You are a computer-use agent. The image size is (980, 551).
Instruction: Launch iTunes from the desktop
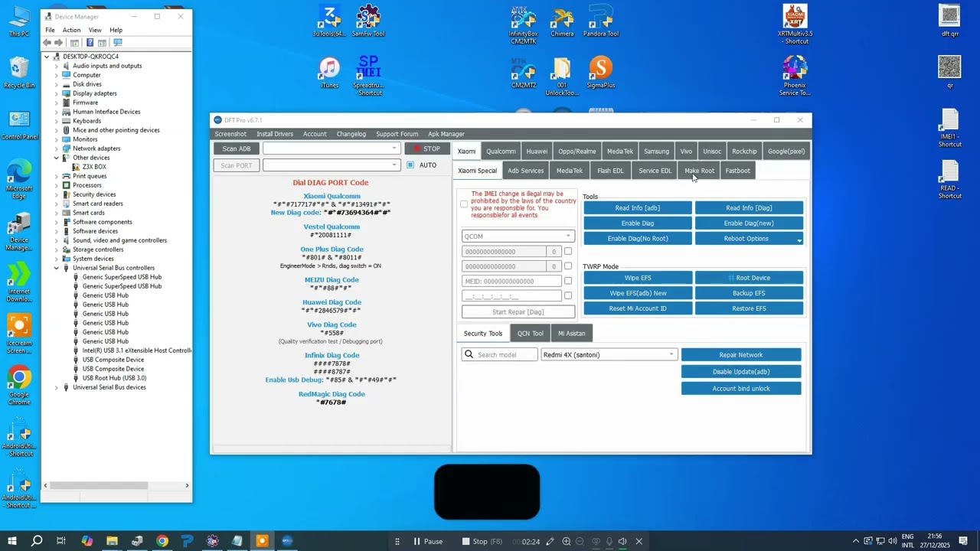coord(329,73)
